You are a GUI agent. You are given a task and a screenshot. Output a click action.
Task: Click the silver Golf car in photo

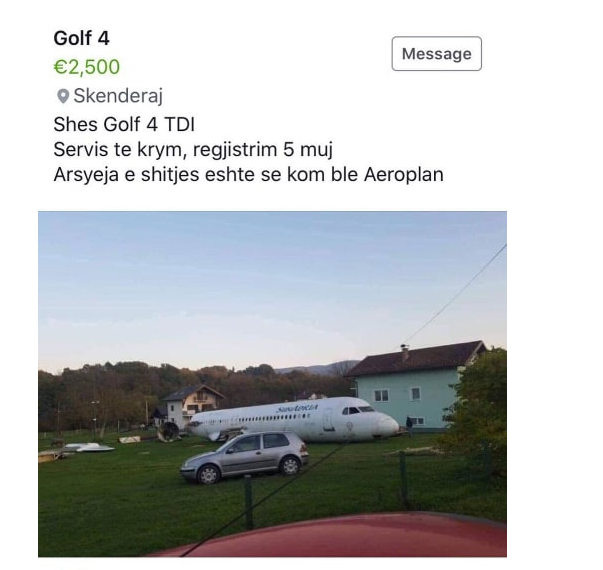245,457
